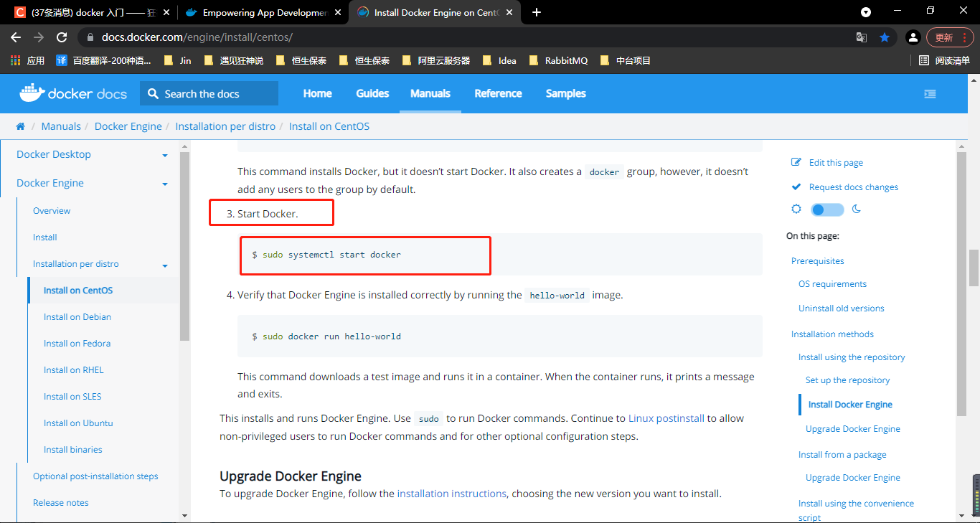Click the sudo docker run hello-world code
This screenshot has height=523, width=980.
click(326, 336)
